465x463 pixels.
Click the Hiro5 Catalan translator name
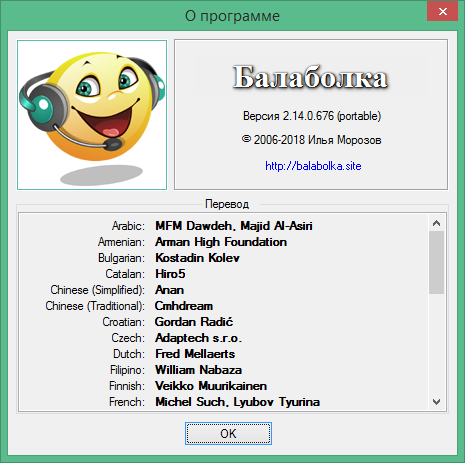[x=170, y=274]
